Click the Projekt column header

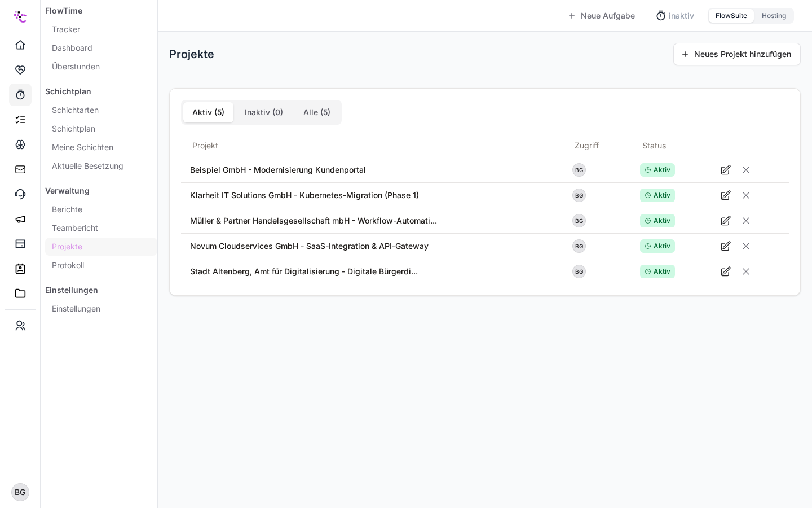pyautogui.click(x=205, y=146)
